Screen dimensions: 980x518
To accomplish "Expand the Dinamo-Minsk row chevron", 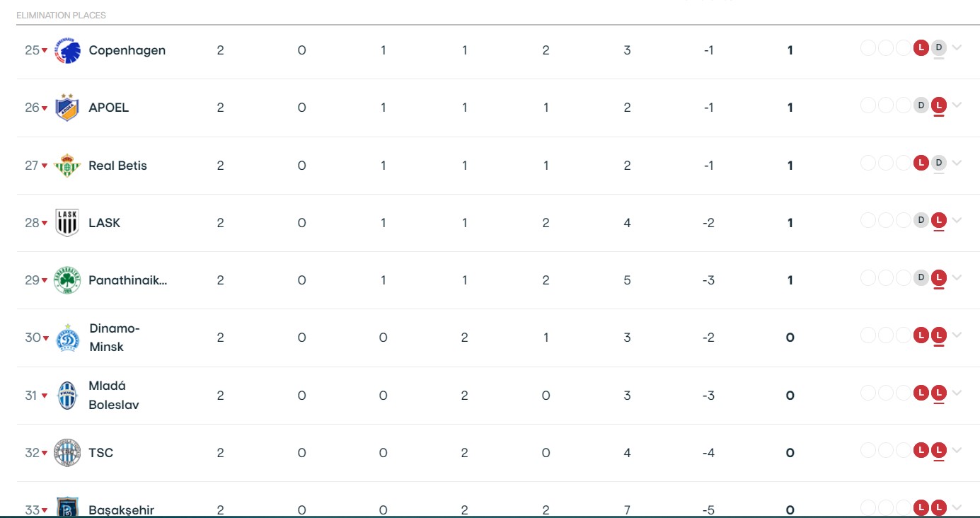I will pyautogui.click(x=957, y=335).
